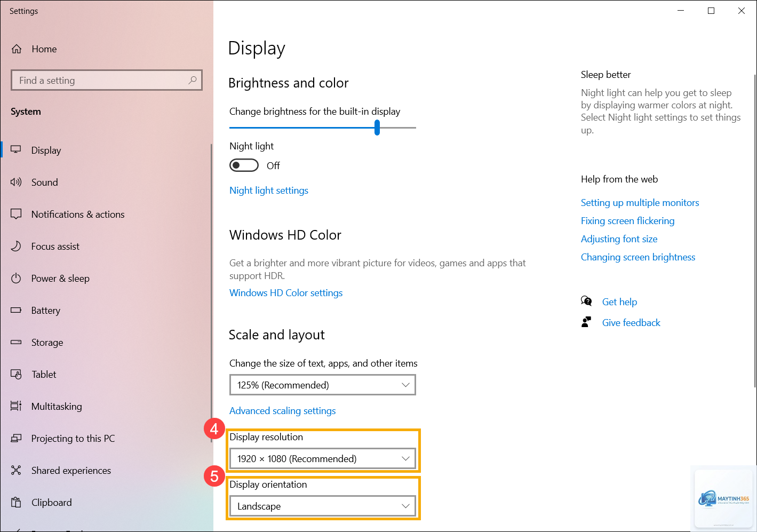
Task: Click the Give feedback person icon
Action: [x=586, y=322]
